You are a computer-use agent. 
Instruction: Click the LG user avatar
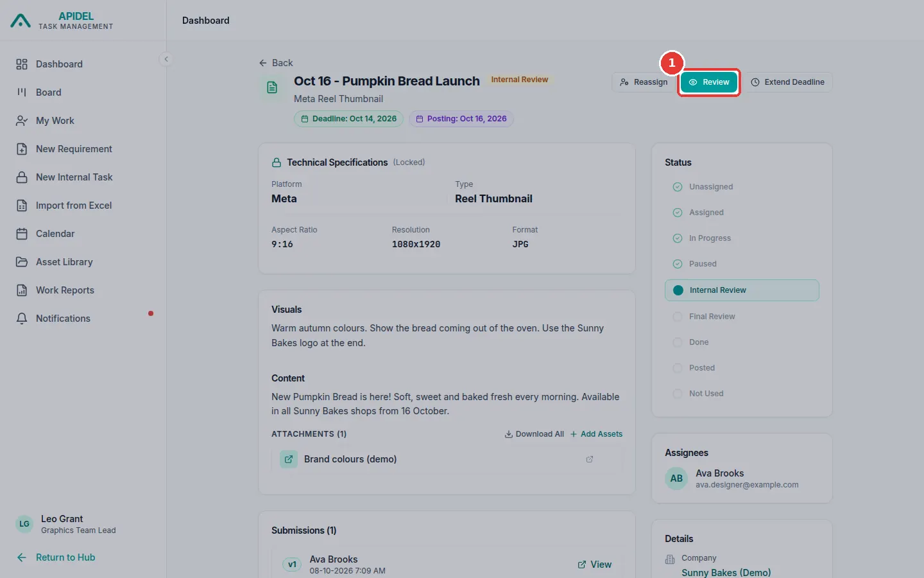click(x=24, y=524)
